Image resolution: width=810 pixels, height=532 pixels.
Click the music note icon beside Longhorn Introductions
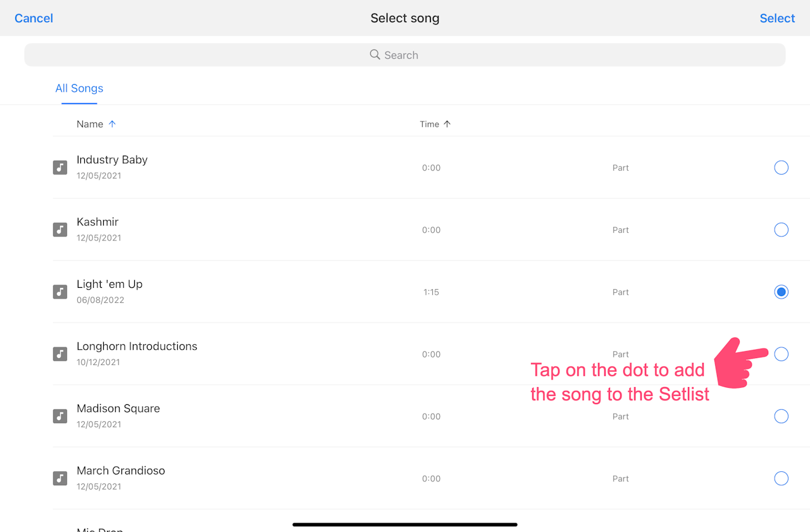[60, 354]
